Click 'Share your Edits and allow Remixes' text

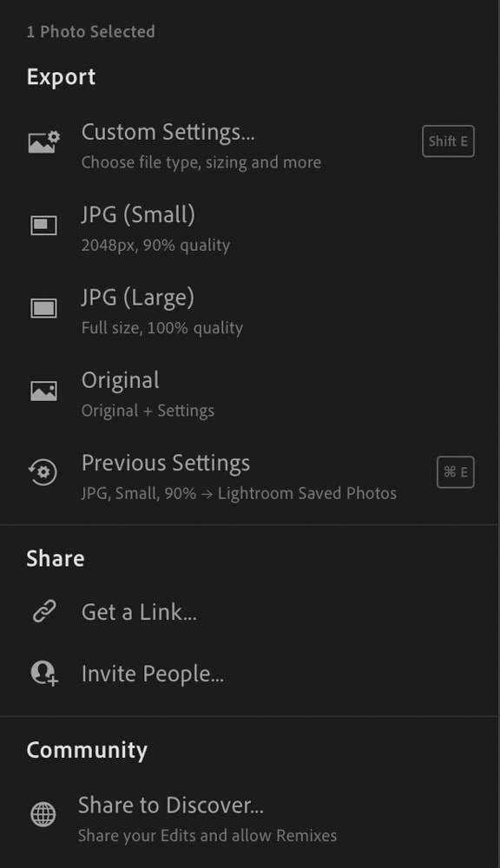tap(207, 835)
